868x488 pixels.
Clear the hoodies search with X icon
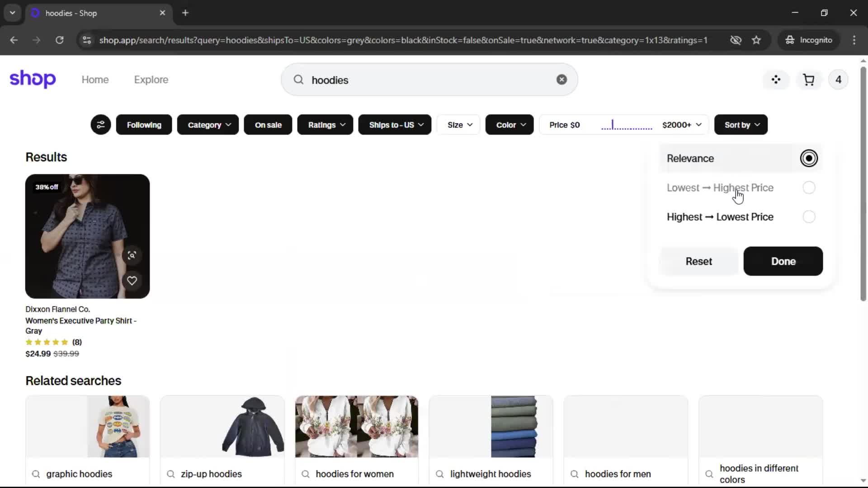[x=561, y=80]
